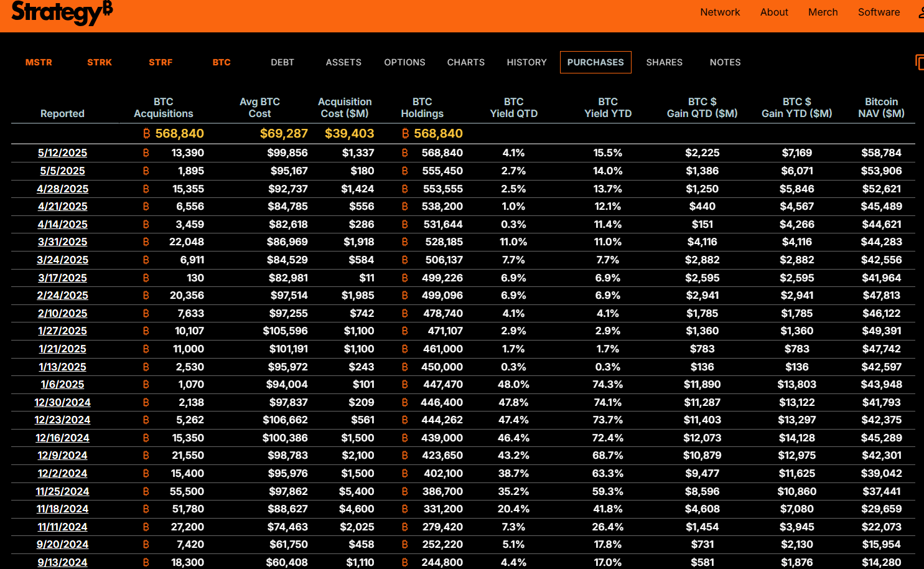Go to the STRF tab
The image size is (924, 569).
pyautogui.click(x=161, y=62)
